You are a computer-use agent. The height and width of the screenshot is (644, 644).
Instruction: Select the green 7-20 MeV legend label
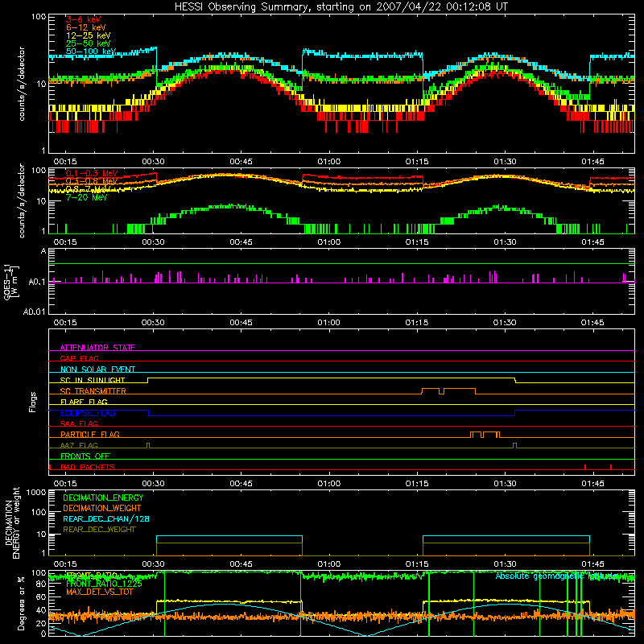tap(87, 197)
